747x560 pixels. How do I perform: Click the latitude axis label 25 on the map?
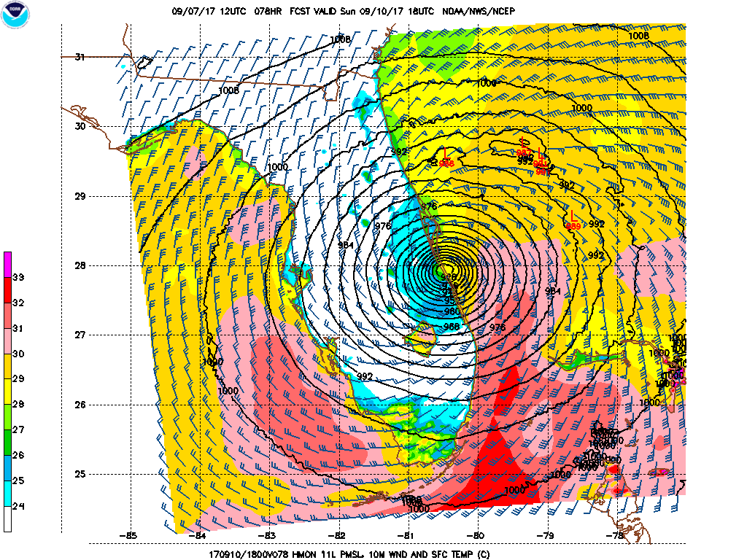pos(80,474)
